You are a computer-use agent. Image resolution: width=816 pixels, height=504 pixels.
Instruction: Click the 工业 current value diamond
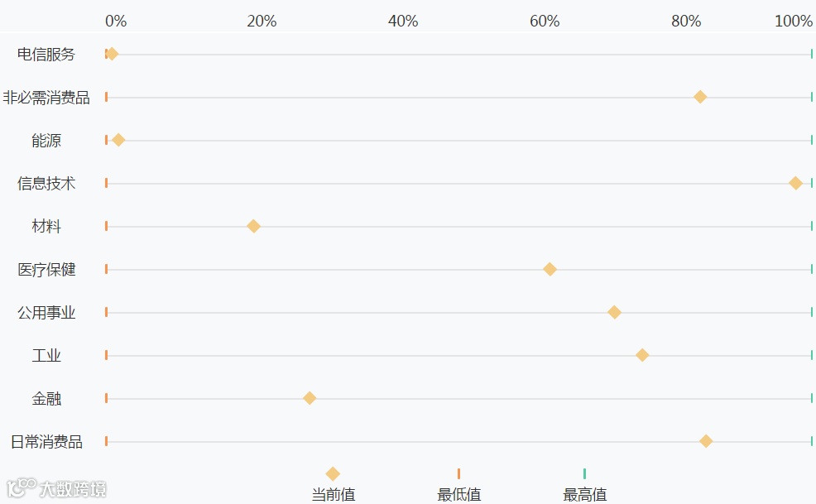pyautogui.click(x=642, y=355)
